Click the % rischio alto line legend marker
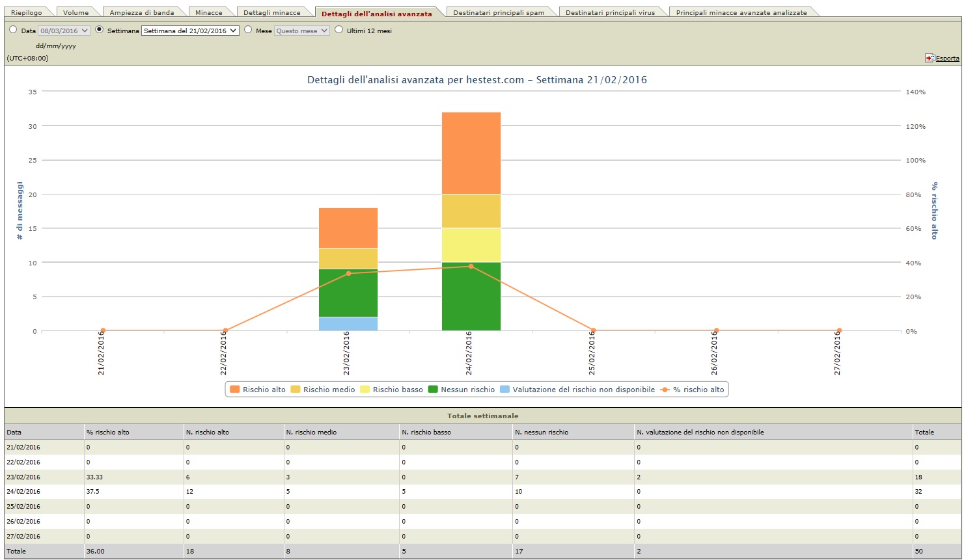The height and width of the screenshot is (560, 966). pyautogui.click(x=665, y=390)
